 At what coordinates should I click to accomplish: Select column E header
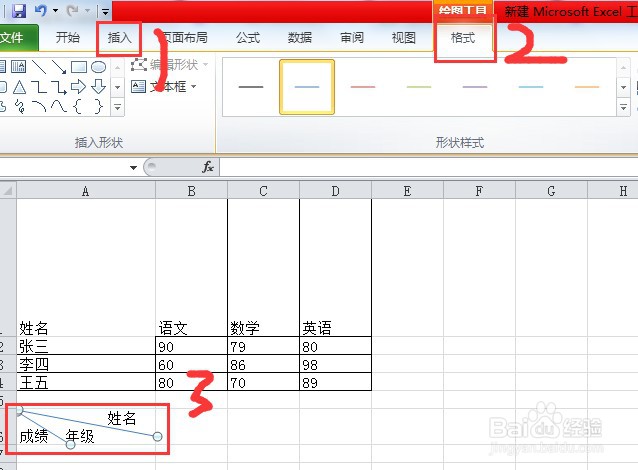[x=407, y=190]
